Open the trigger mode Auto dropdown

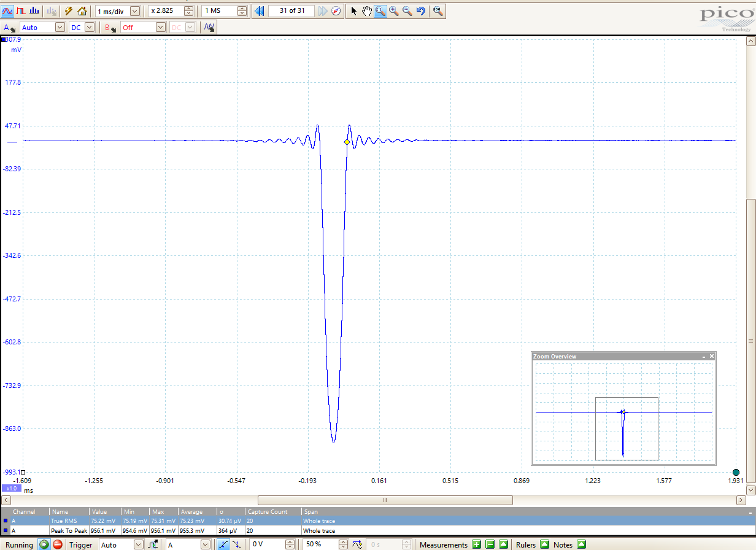(x=138, y=544)
